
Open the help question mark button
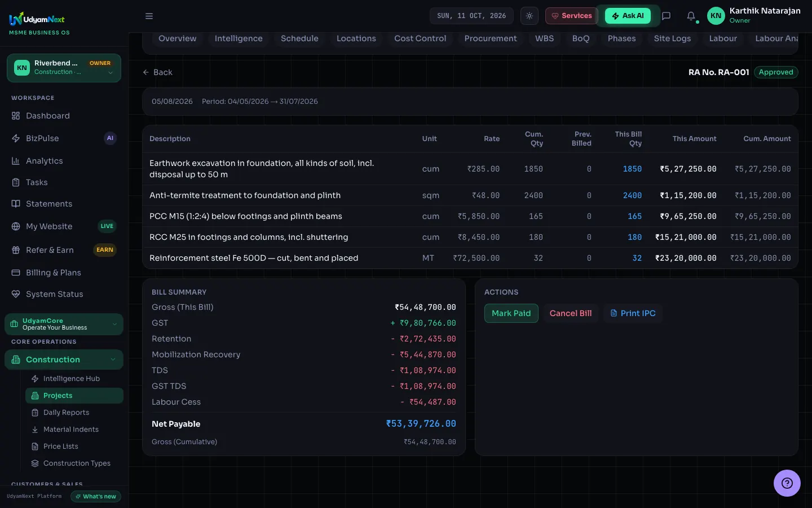[787, 483]
